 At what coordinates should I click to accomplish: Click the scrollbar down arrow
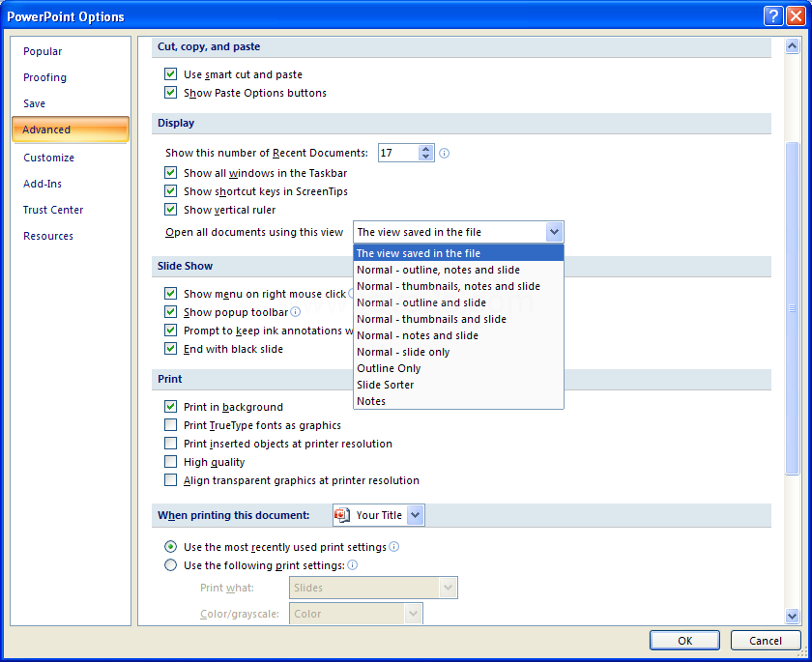click(792, 616)
